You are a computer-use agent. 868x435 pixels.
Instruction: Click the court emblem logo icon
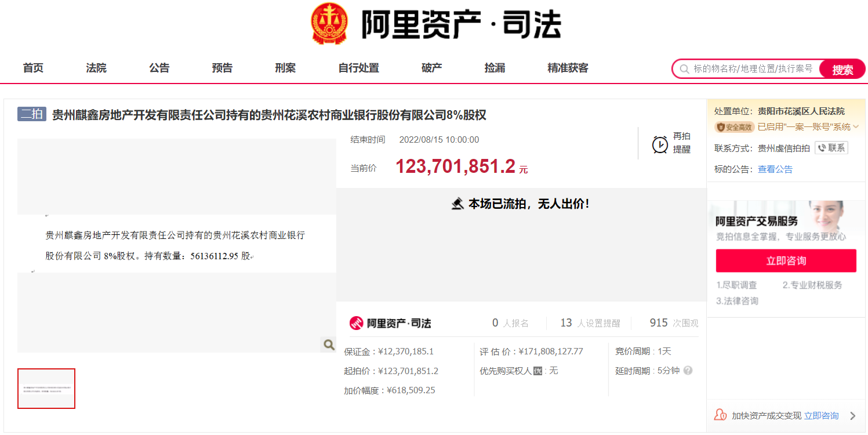pos(329,24)
